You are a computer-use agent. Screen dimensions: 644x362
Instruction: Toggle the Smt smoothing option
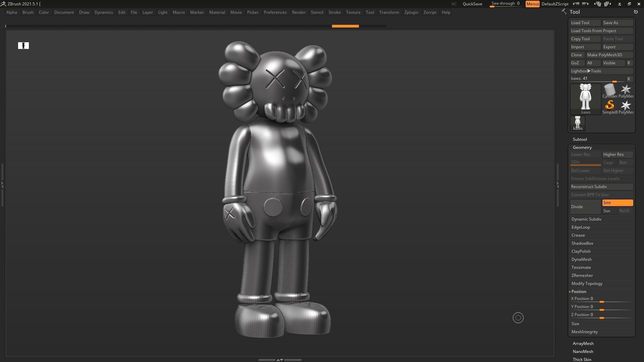pyautogui.click(x=618, y=203)
